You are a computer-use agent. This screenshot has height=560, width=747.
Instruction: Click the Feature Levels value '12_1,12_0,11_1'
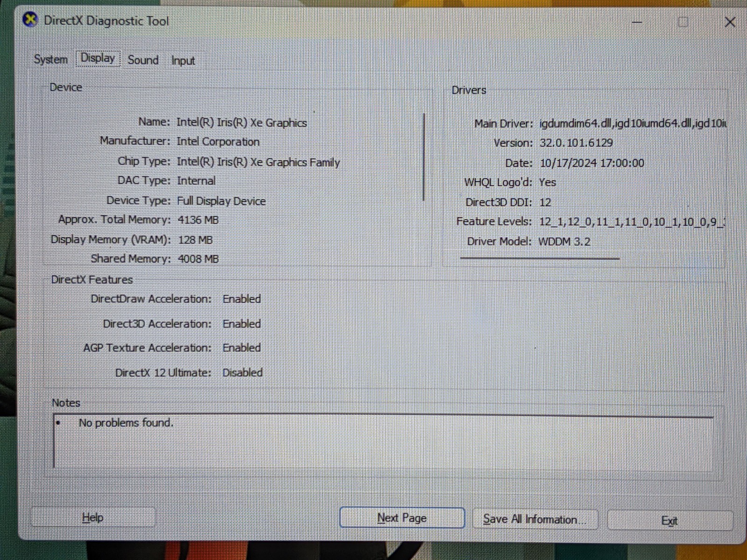pyautogui.click(x=581, y=222)
